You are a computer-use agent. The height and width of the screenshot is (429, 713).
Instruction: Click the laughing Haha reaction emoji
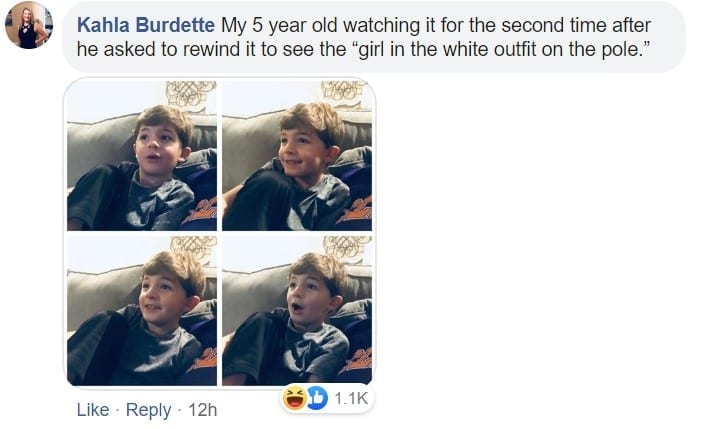(x=295, y=398)
